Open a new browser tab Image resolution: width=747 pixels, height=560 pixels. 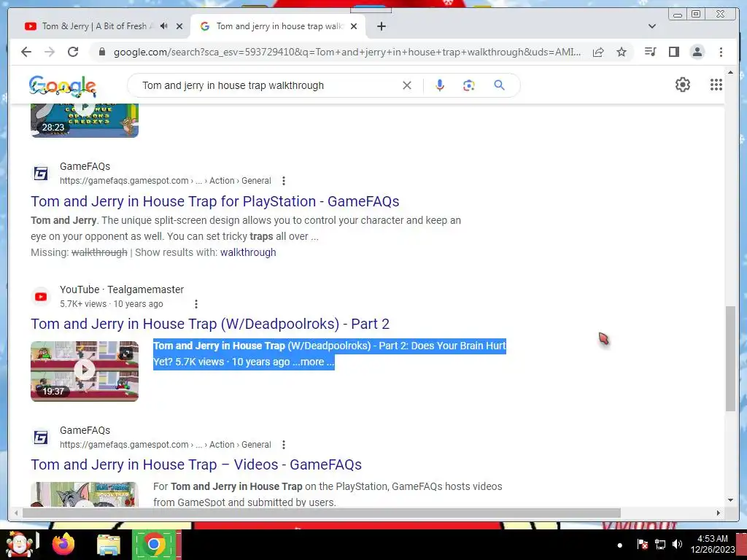tap(381, 26)
